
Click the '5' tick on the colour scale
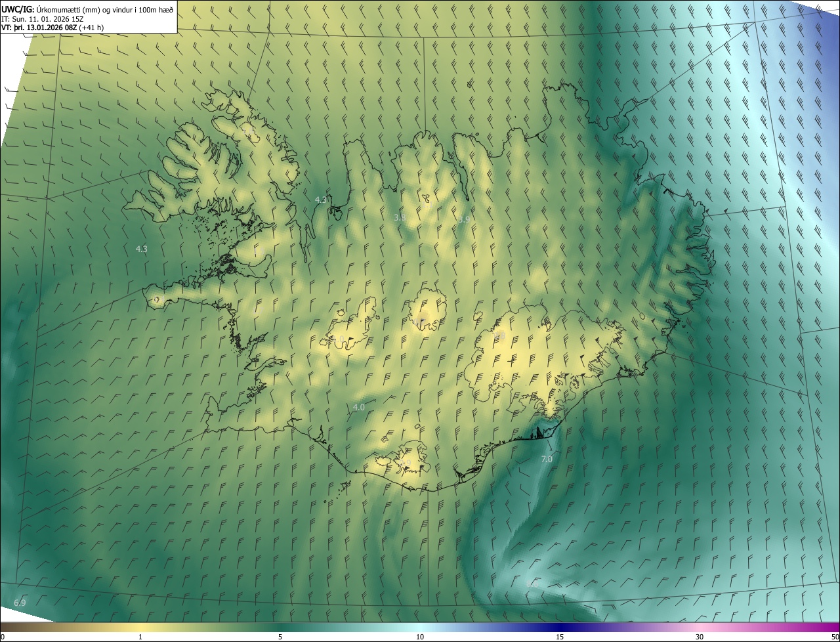[x=280, y=637]
